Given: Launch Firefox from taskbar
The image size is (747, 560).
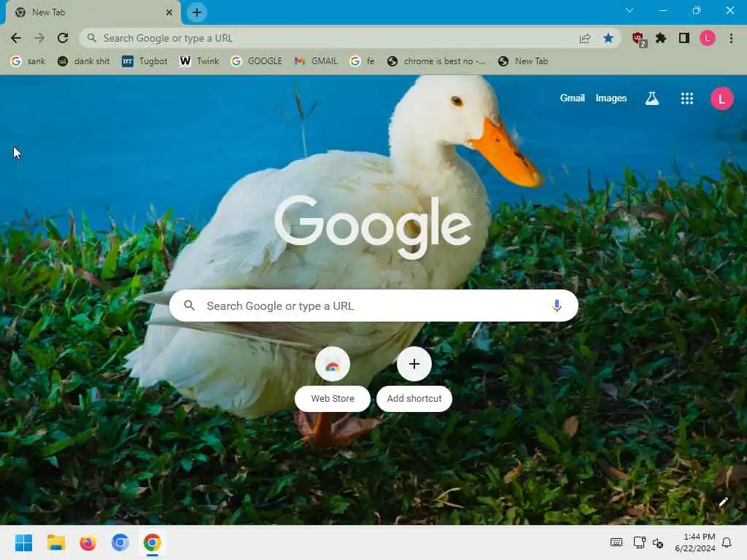Looking at the screenshot, I should (88, 542).
